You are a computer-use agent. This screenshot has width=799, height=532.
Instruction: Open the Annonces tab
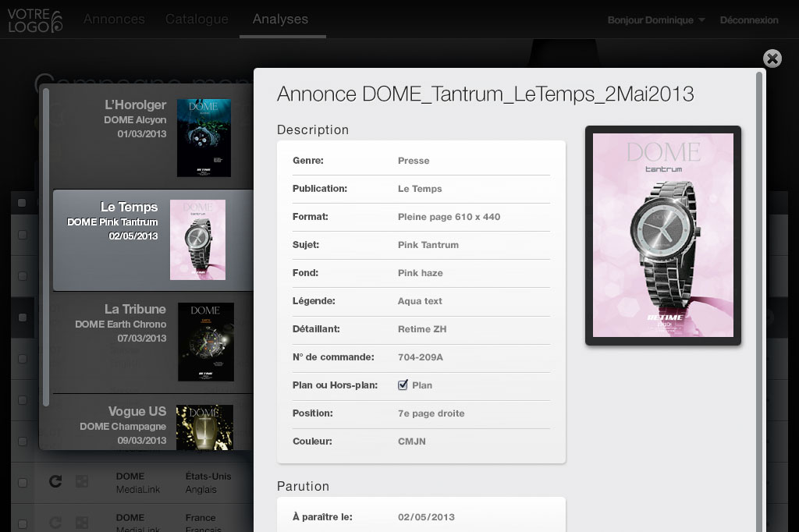(114, 20)
